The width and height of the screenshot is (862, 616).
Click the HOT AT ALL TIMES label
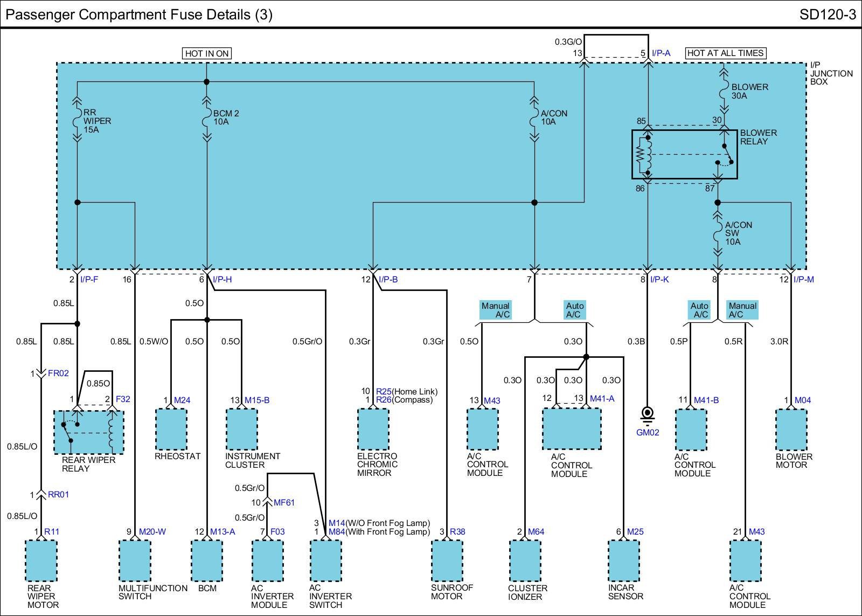pyautogui.click(x=725, y=53)
